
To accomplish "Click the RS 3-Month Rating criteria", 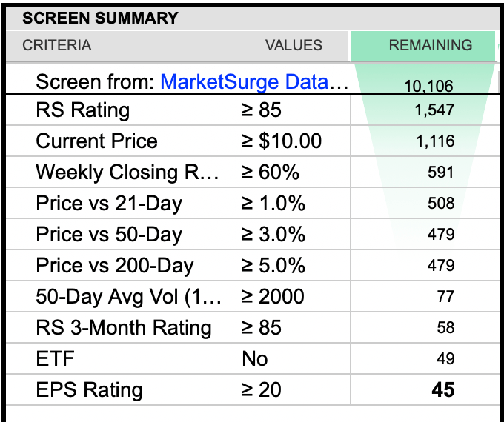I will tap(123, 328).
